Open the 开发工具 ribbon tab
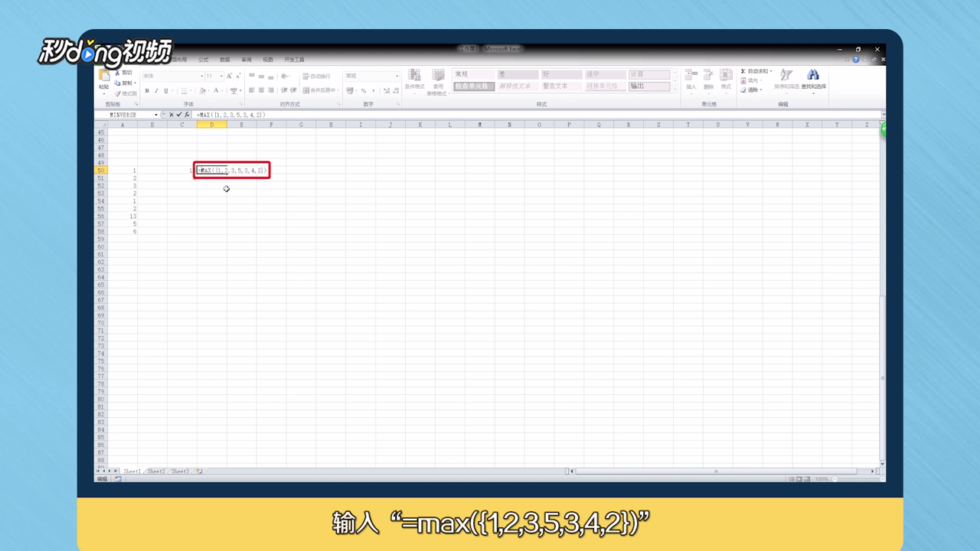Screen dimensions: 980x551 tap(294, 59)
